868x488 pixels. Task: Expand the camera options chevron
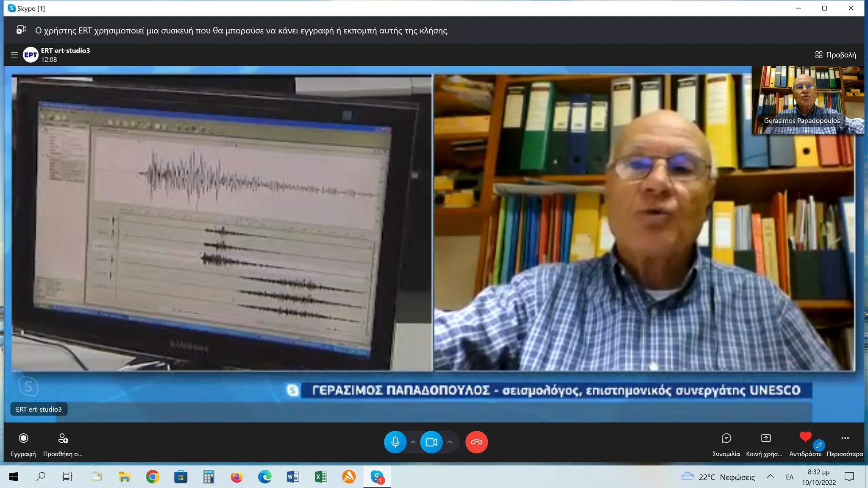(x=450, y=442)
